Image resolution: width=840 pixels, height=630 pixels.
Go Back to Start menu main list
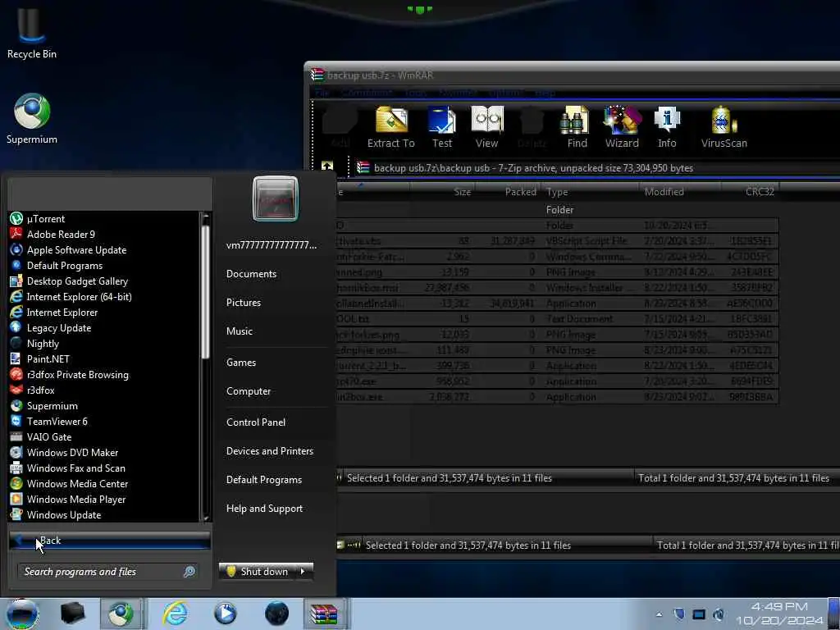[x=109, y=541]
